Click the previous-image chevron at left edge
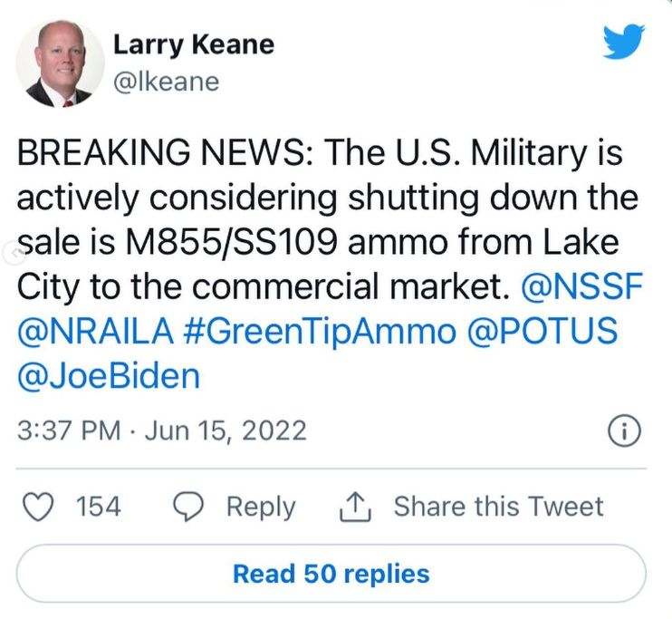The image size is (672, 619). point(9,253)
